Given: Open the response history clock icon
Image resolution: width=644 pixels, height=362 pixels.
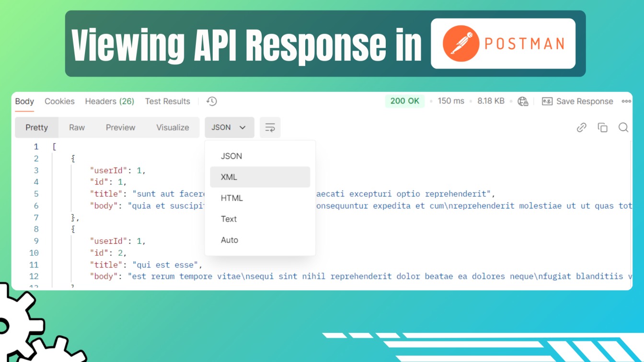Looking at the screenshot, I should coord(212,101).
